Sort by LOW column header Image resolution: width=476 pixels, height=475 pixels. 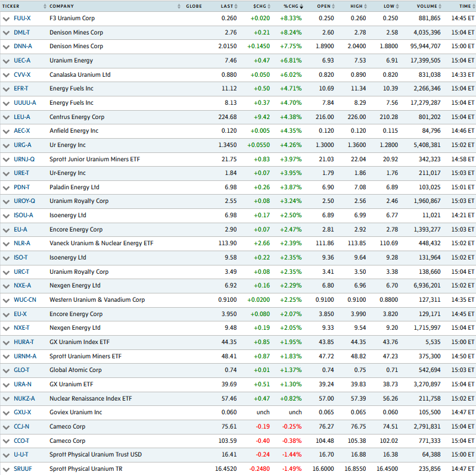(x=391, y=6)
